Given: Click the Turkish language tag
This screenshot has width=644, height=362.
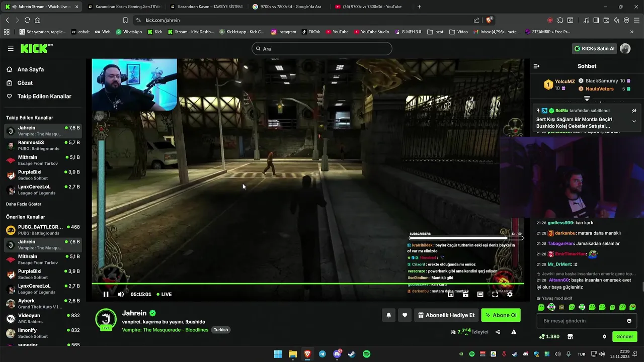Looking at the screenshot, I should click(x=221, y=330).
